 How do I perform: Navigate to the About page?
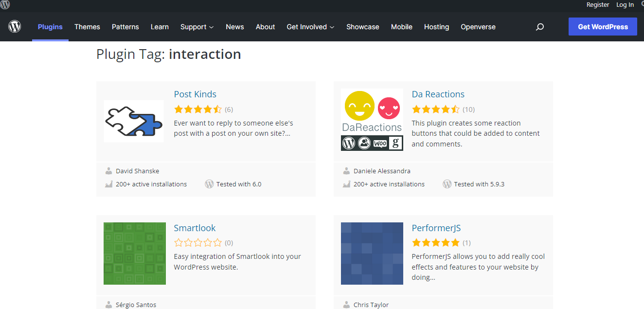tap(266, 27)
